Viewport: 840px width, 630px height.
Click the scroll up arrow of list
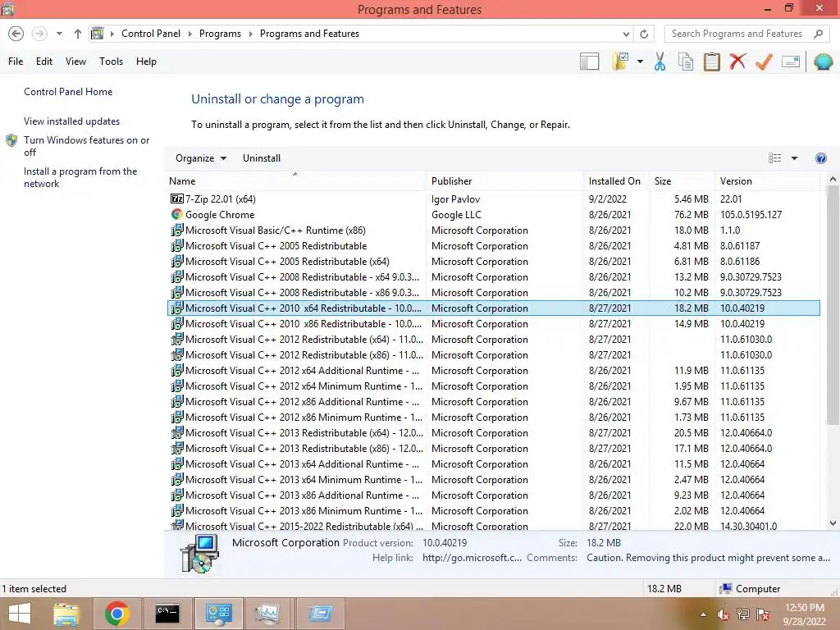833,179
